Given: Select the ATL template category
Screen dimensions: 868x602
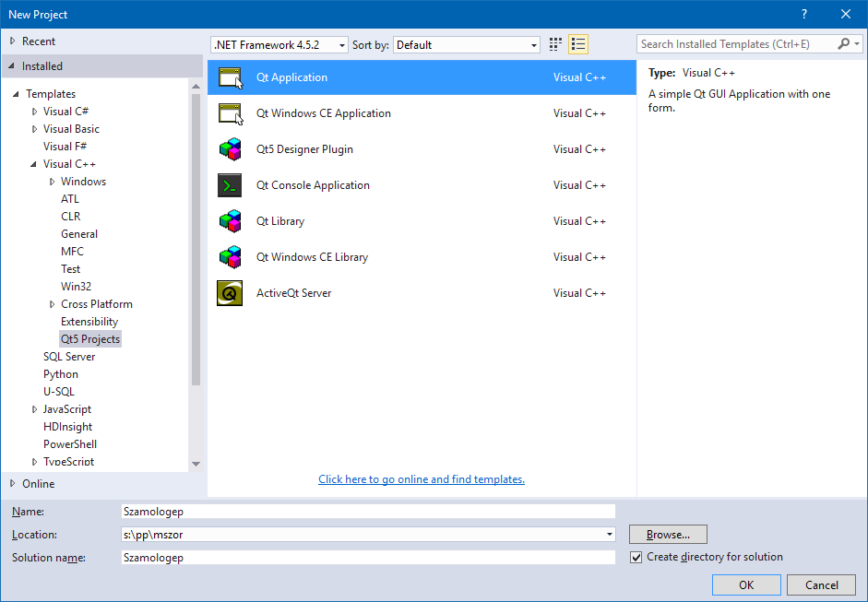Looking at the screenshot, I should [70, 199].
